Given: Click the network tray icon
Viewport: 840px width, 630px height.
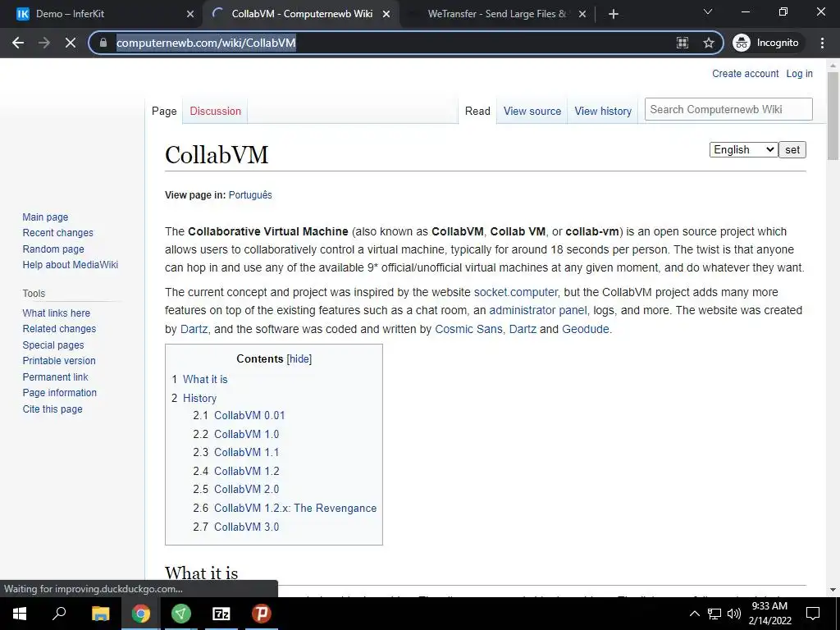Looking at the screenshot, I should 714,614.
